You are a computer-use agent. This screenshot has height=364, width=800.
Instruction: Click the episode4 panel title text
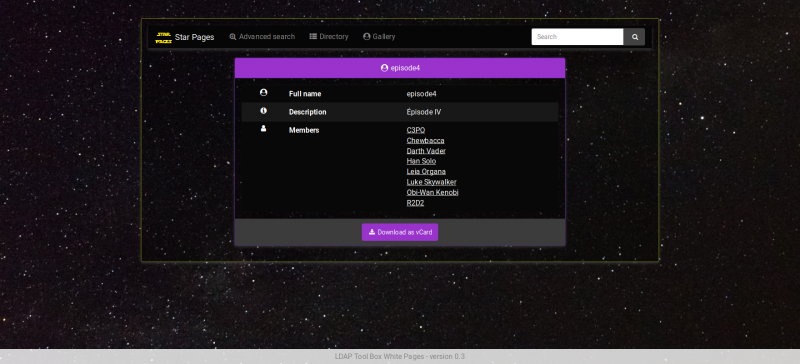[405, 68]
